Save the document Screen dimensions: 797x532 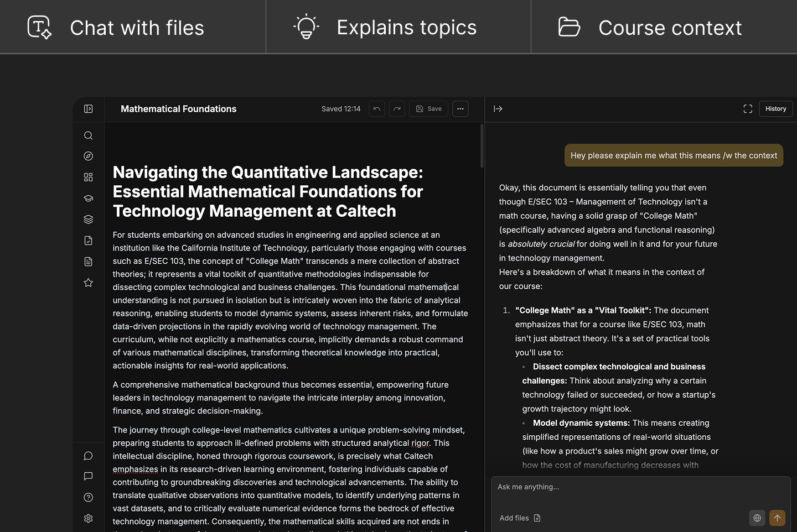coord(429,109)
